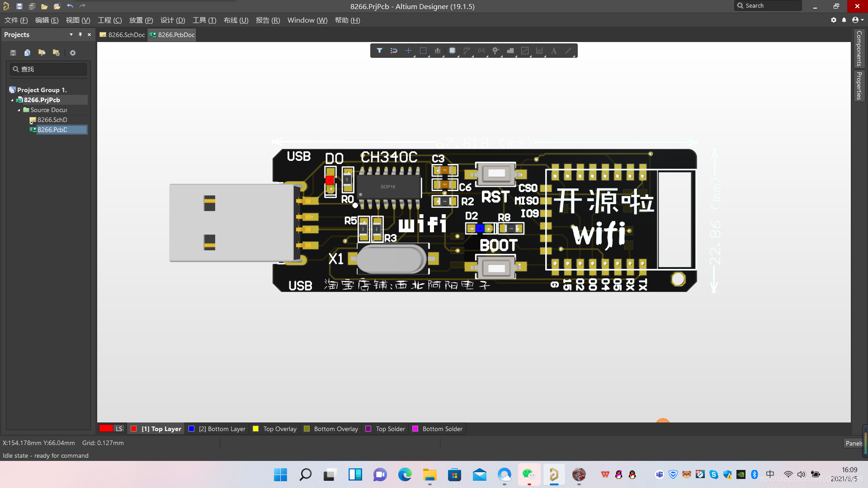
Task: Open the place component tool's dropdown corner
Action: [458, 56]
